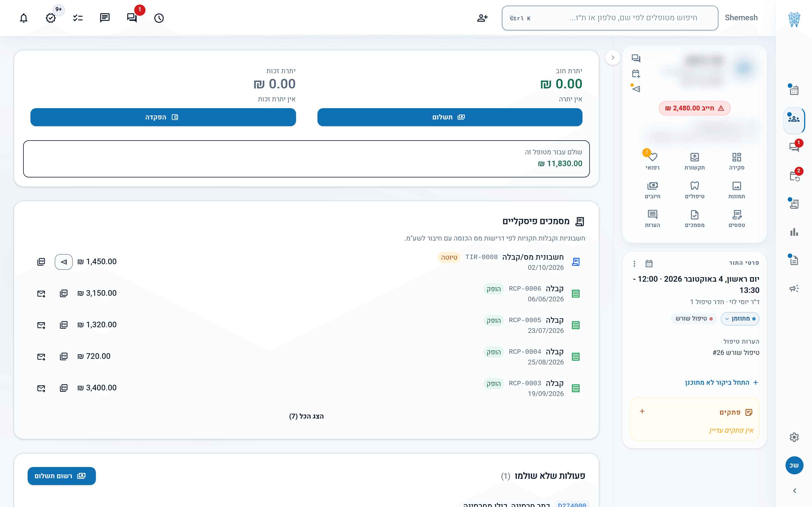Open settings gear in sidebar
Screen dimensions: 812x507
(x=794, y=437)
